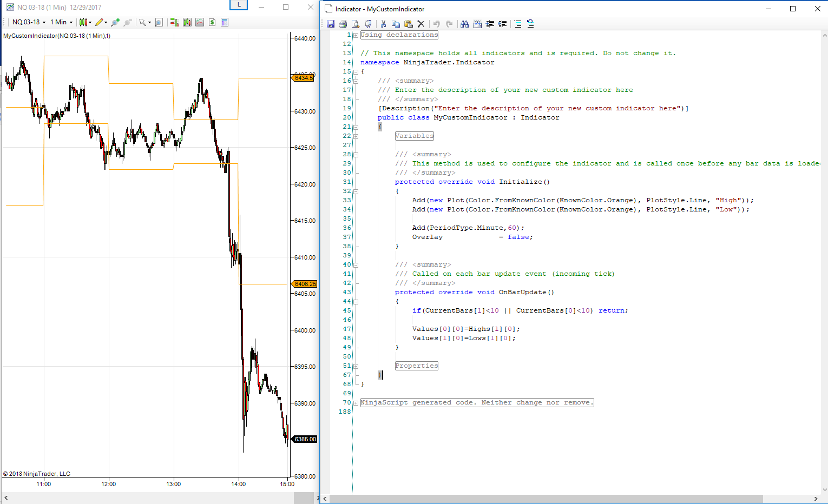Click the Cut scissors icon
The width and height of the screenshot is (828, 504).
pos(383,24)
